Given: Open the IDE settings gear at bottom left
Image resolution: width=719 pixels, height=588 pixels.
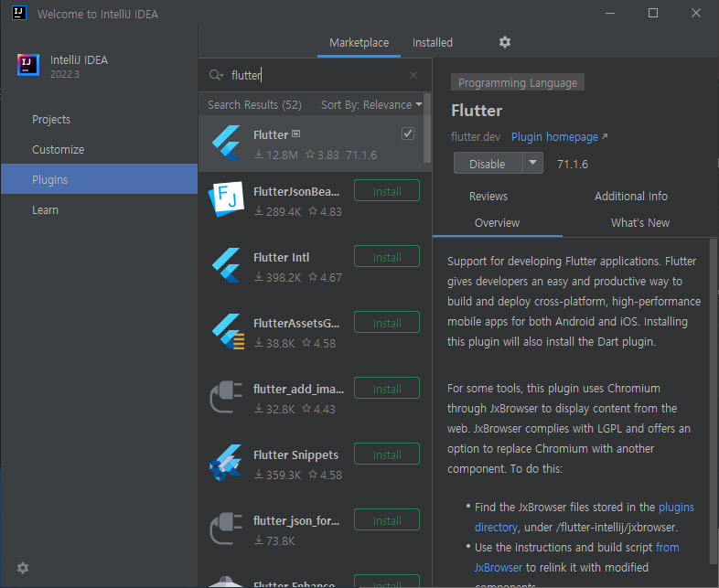Looking at the screenshot, I should (23, 568).
